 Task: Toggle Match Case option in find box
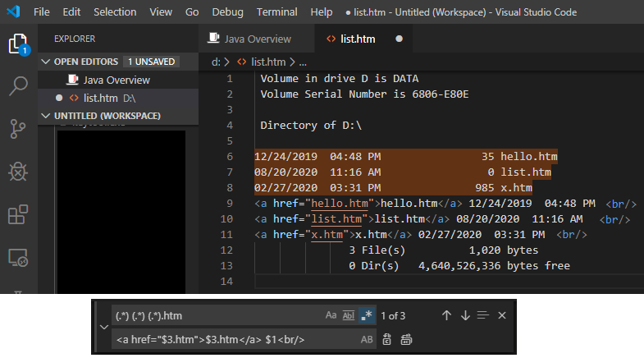click(331, 315)
